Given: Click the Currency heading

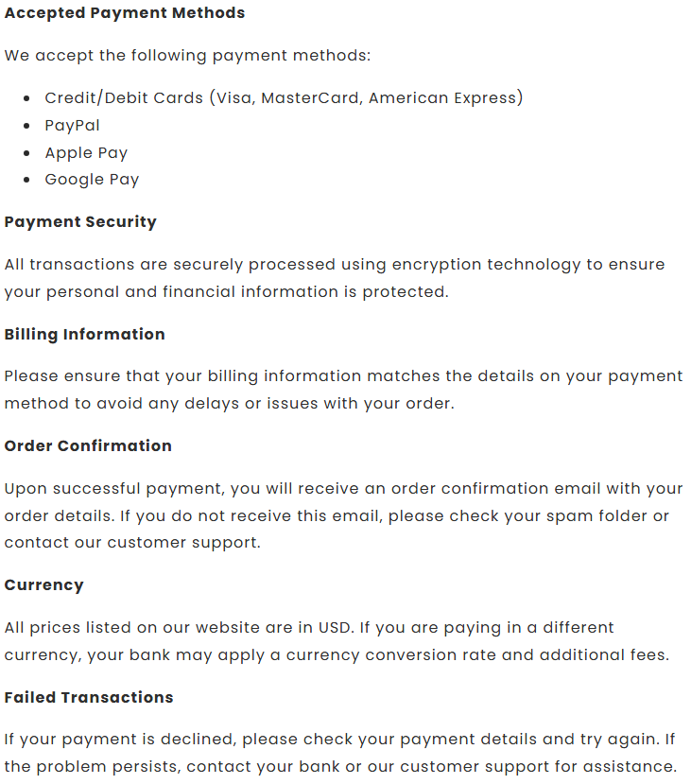Looking at the screenshot, I should pos(43,584).
